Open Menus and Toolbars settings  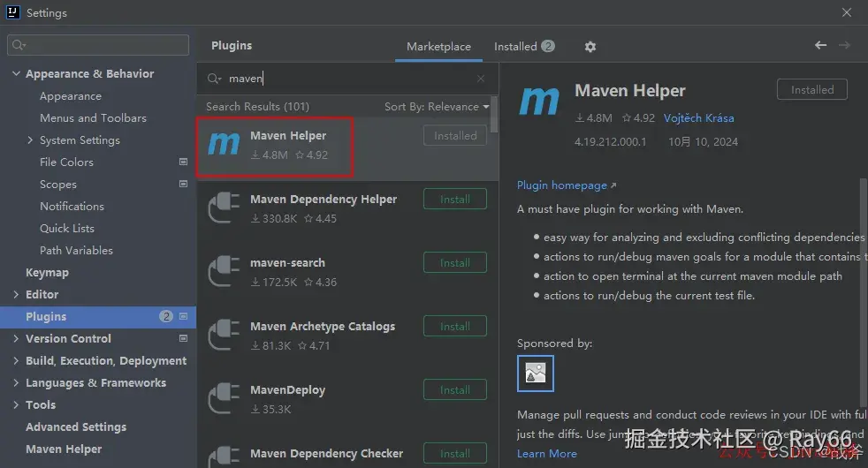point(93,117)
